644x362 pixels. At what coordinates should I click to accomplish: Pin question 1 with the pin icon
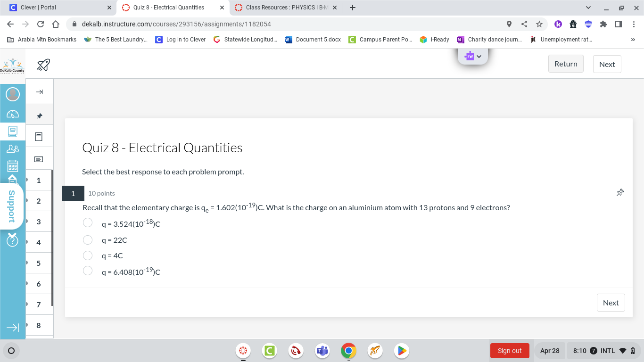pyautogui.click(x=620, y=192)
